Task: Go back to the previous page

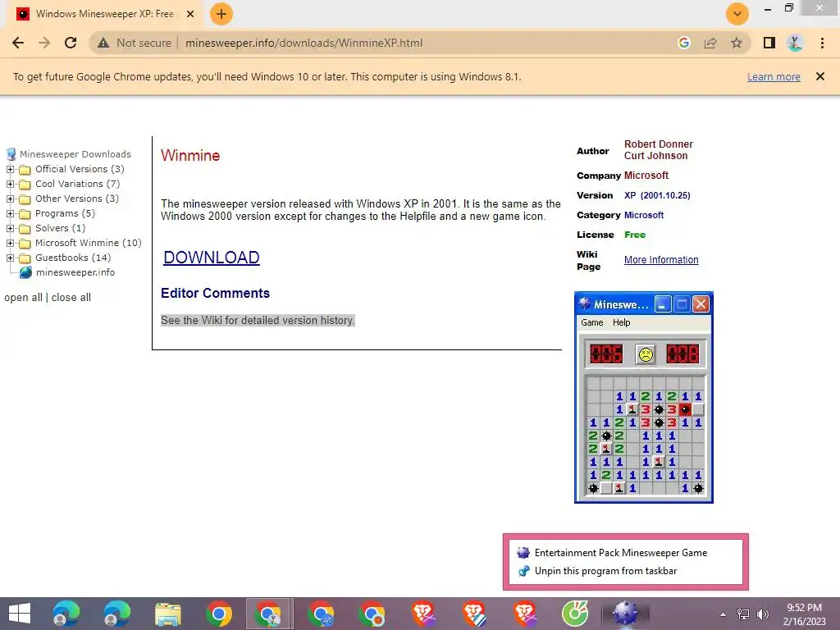Action: (x=18, y=43)
